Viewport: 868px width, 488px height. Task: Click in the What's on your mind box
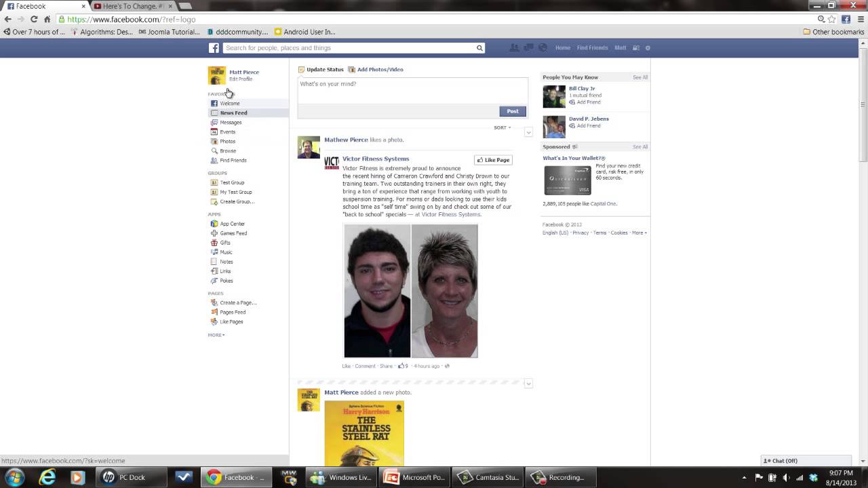(412, 90)
